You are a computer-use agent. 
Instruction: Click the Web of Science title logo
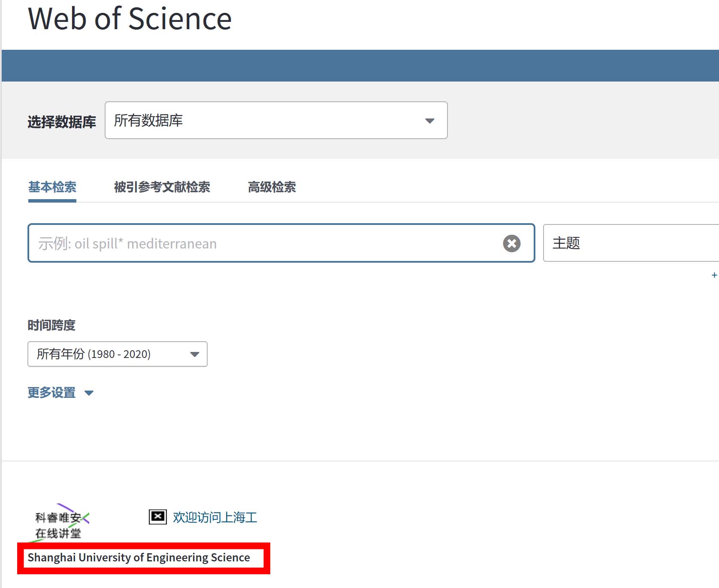coord(130,19)
